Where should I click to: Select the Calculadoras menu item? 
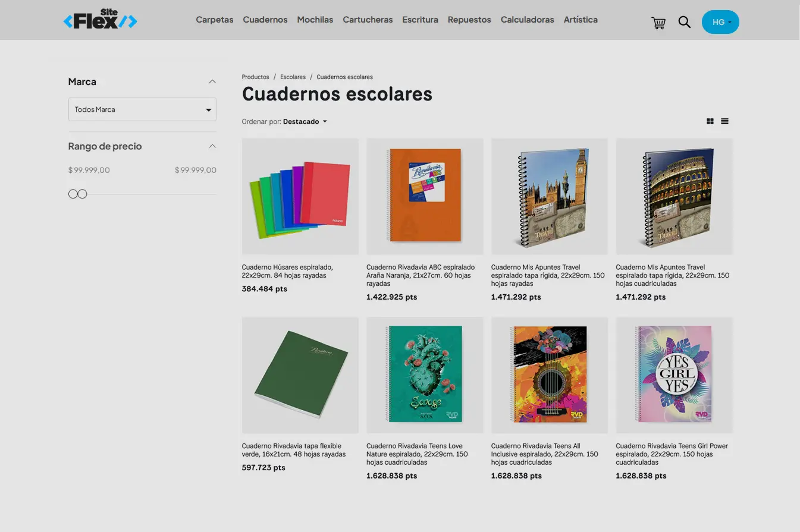coord(527,20)
